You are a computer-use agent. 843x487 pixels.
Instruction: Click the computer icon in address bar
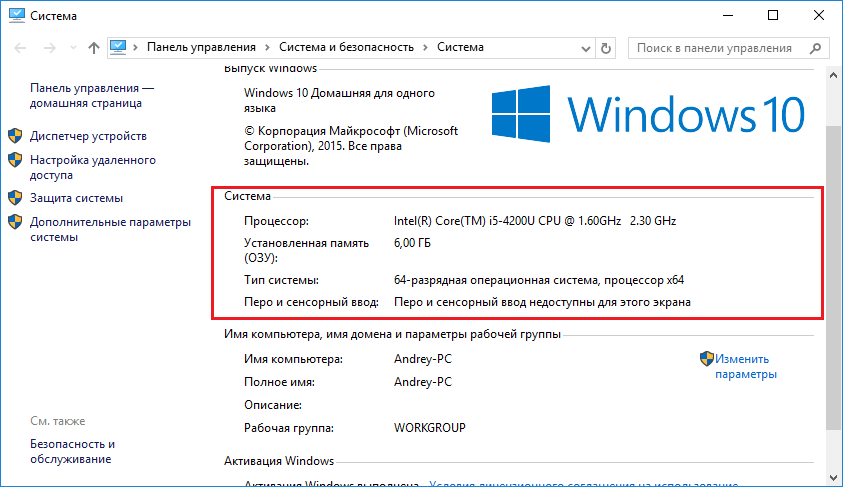[x=118, y=47]
